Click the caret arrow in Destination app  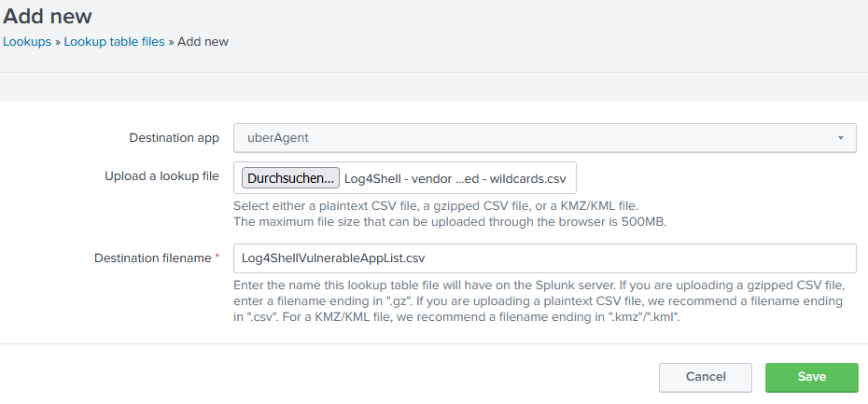(840, 138)
